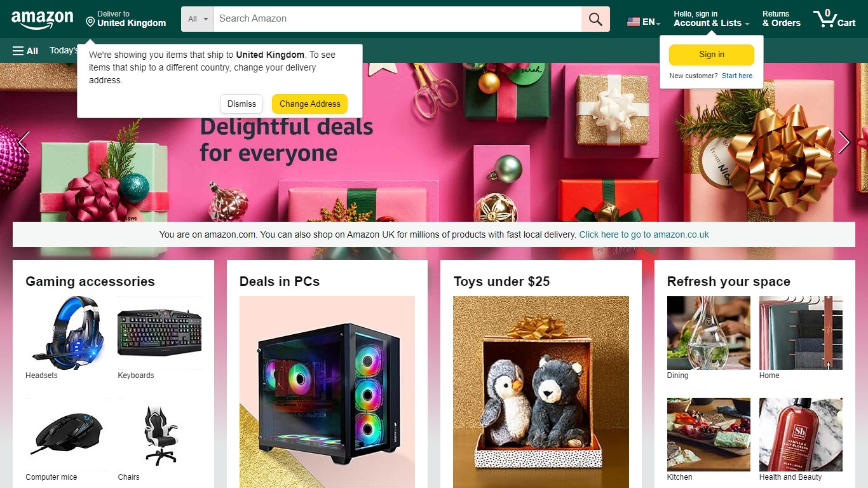
Task: Click the location pin Deliver to United Kingdom
Action: pos(126,18)
